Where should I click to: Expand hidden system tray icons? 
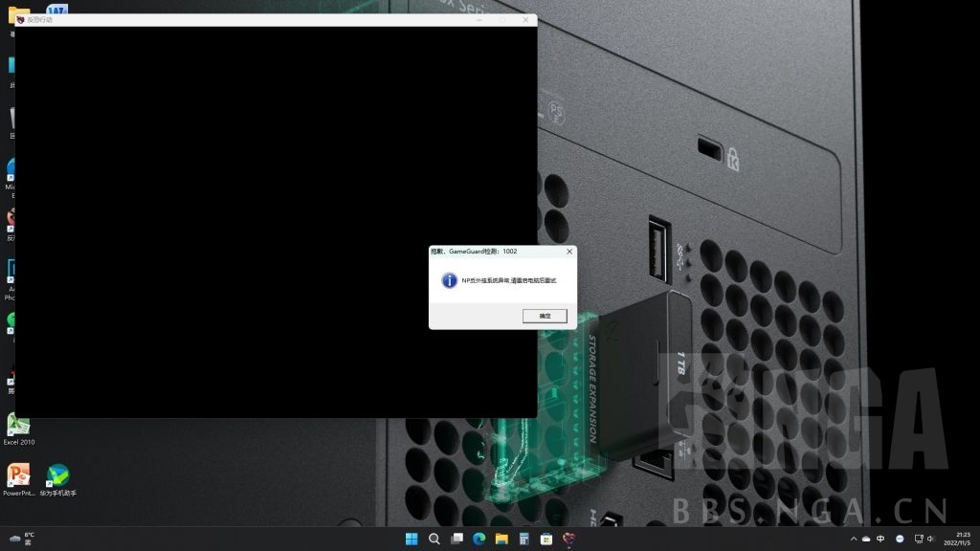854,540
